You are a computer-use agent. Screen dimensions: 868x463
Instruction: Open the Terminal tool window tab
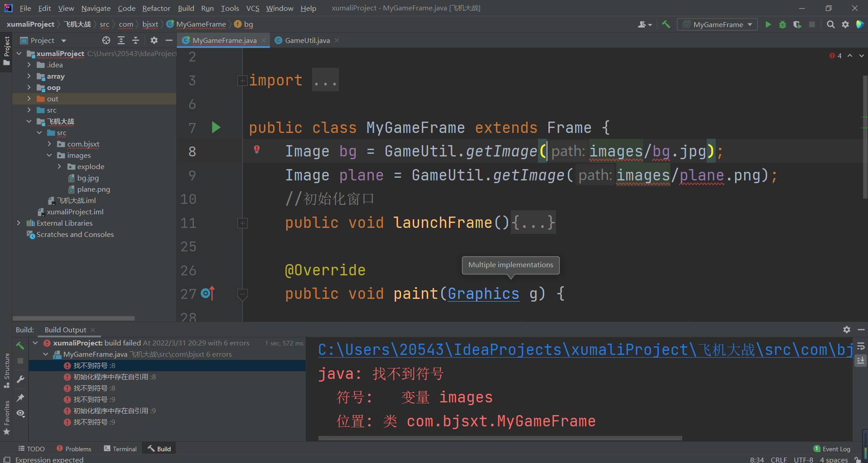point(120,449)
